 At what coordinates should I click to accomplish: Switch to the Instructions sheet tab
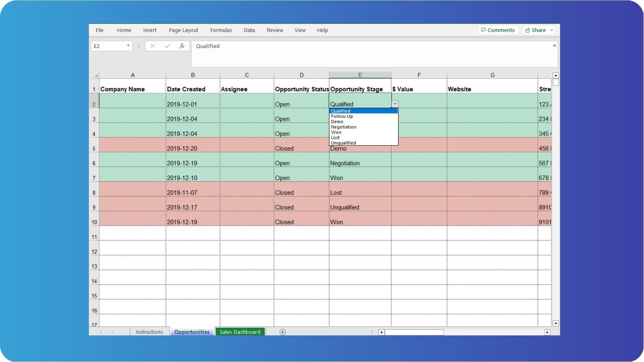tap(149, 331)
